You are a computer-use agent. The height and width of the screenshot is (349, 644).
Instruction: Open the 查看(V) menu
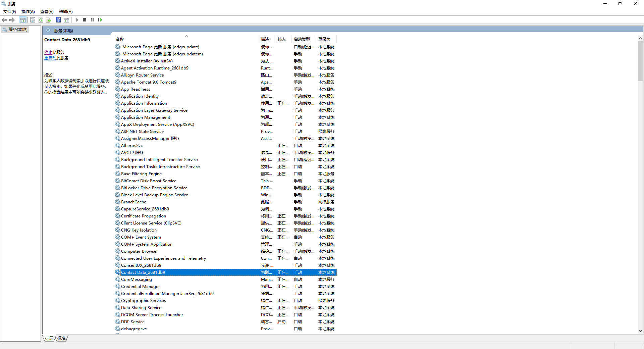[47, 12]
